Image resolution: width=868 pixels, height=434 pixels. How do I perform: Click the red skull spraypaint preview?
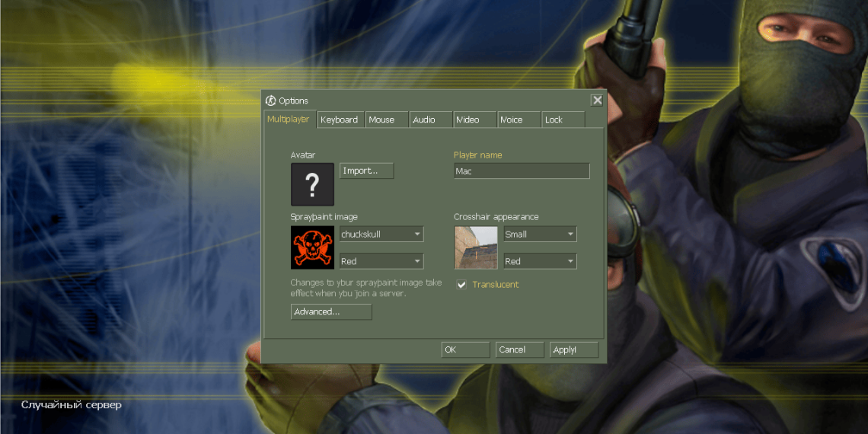click(x=312, y=247)
